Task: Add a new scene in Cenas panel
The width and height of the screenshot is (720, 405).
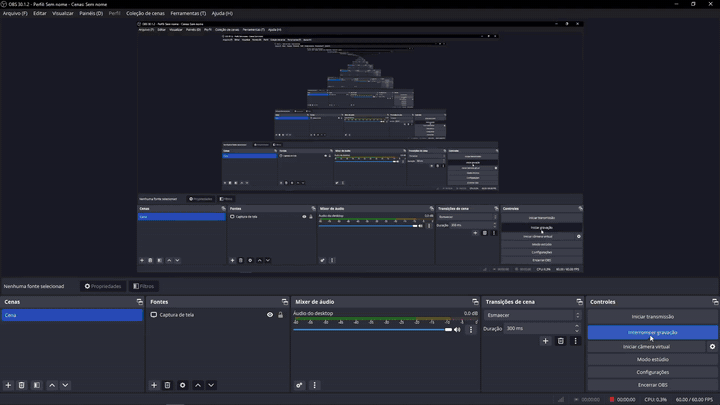Action: [x=8, y=385]
